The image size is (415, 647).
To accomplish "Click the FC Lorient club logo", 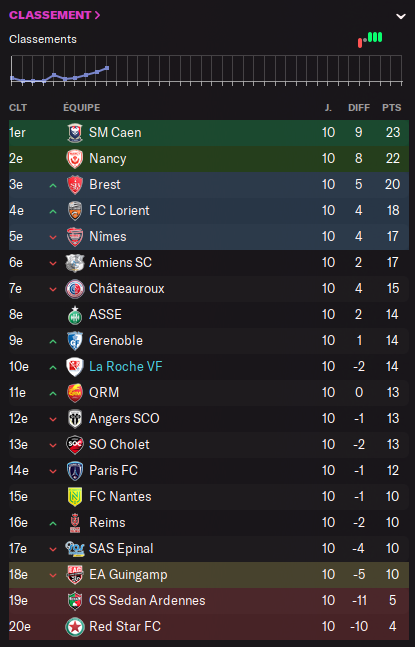I will tap(75, 211).
